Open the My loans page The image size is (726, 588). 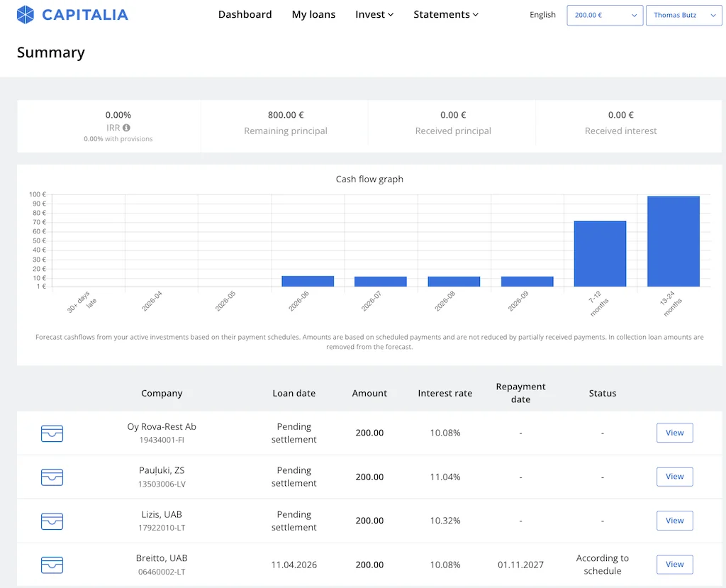point(313,14)
